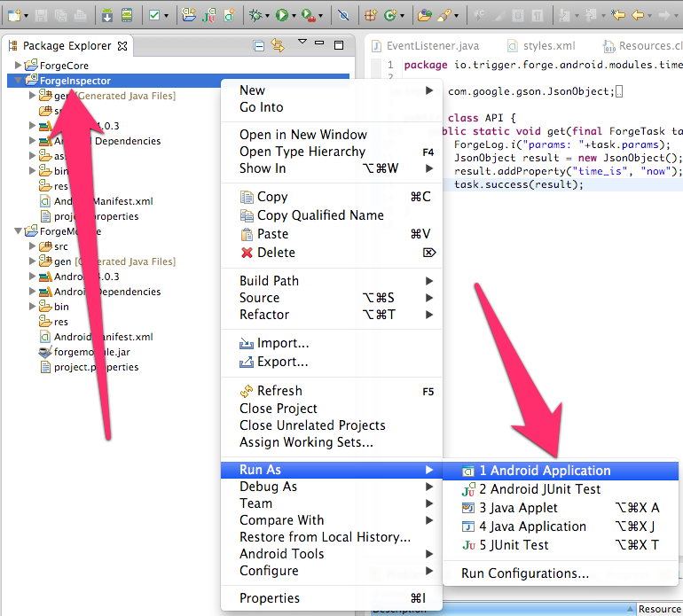Open the New submenu
Viewport: 683px width, 616px height.
[332, 90]
